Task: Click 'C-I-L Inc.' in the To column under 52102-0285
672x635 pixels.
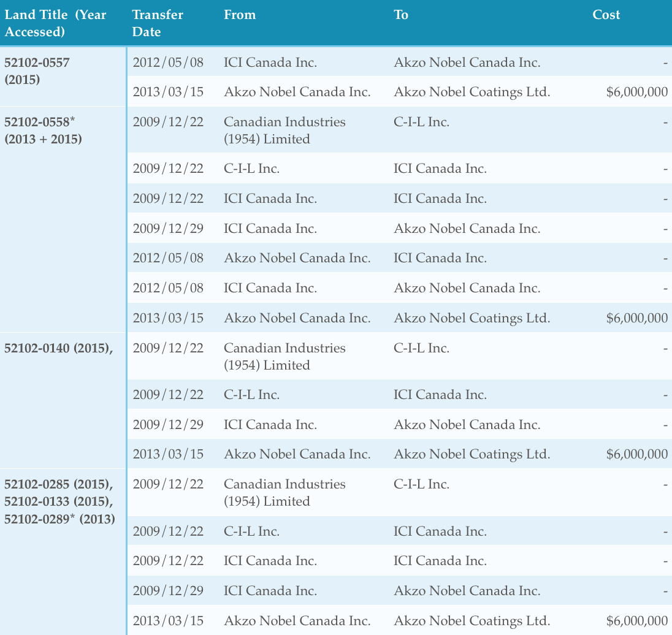Action: pyautogui.click(x=421, y=485)
